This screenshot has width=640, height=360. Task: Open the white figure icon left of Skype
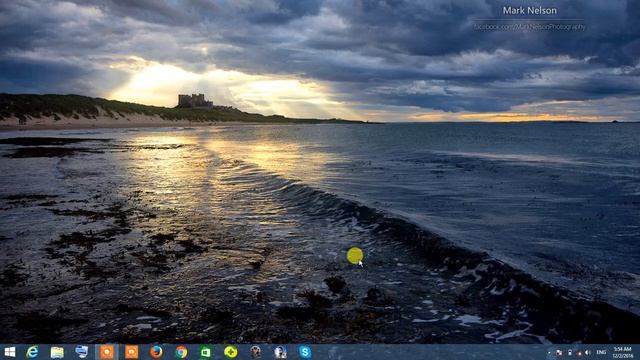(280, 352)
